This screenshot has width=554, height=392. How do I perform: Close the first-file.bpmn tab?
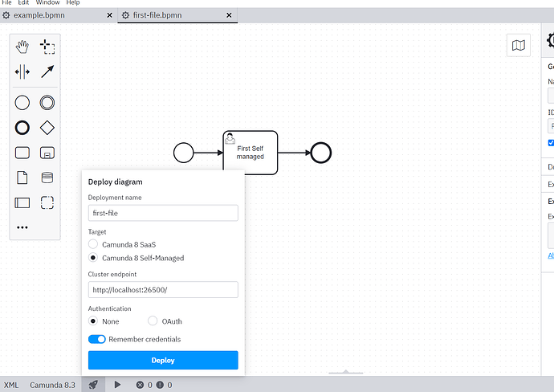pos(229,15)
